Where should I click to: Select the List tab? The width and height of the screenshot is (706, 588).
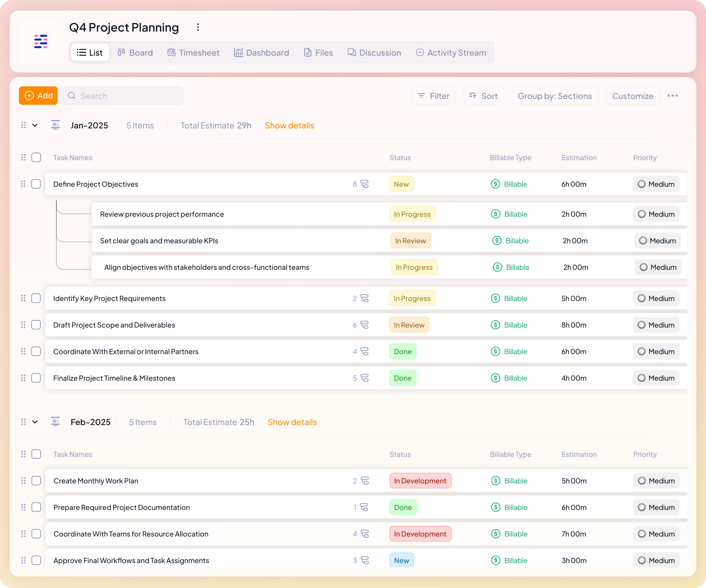(90, 52)
